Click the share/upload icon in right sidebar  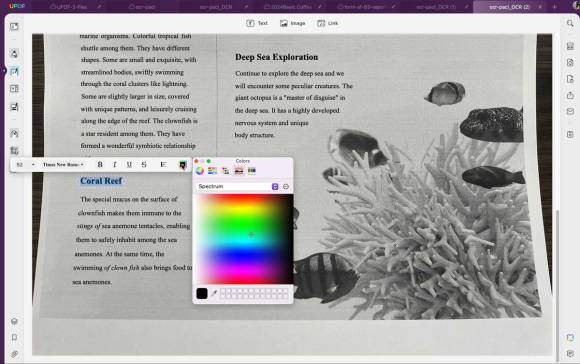tap(570, 95)
